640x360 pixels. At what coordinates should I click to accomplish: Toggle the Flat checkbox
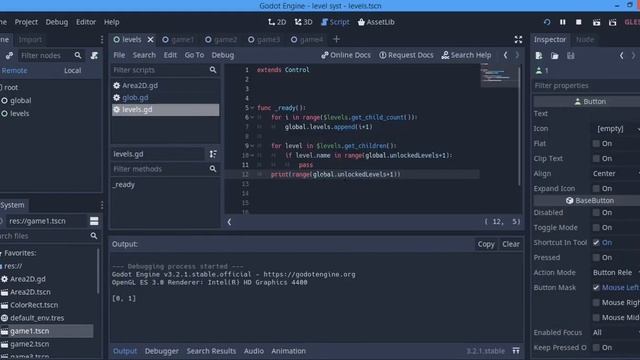tap(596, 144)
